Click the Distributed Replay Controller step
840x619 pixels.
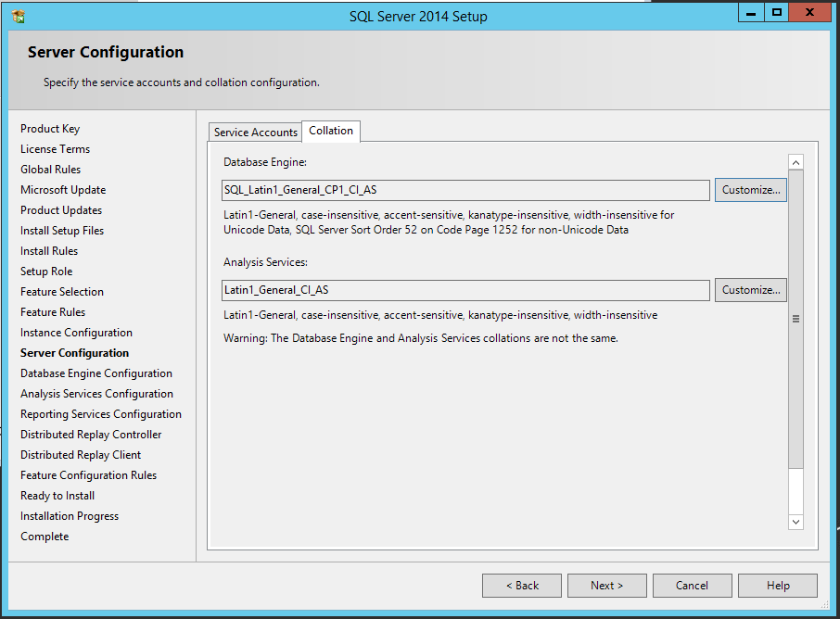click(91, 435)
